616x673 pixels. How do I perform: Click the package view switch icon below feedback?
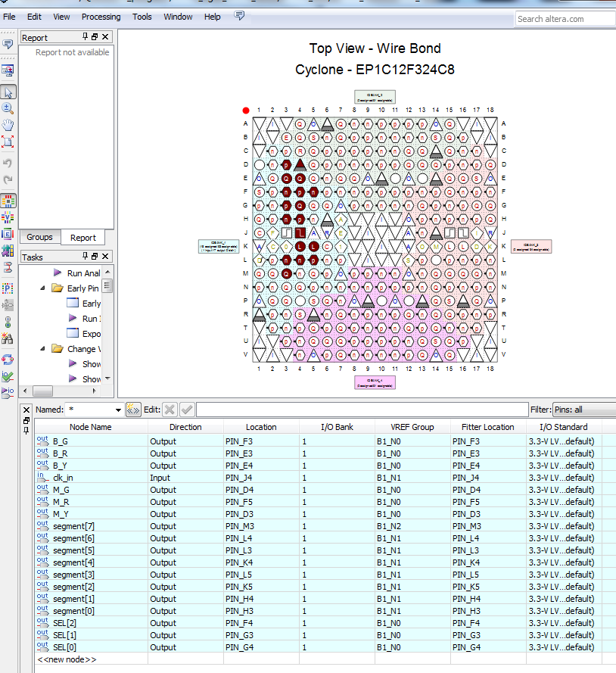[8, 70]
